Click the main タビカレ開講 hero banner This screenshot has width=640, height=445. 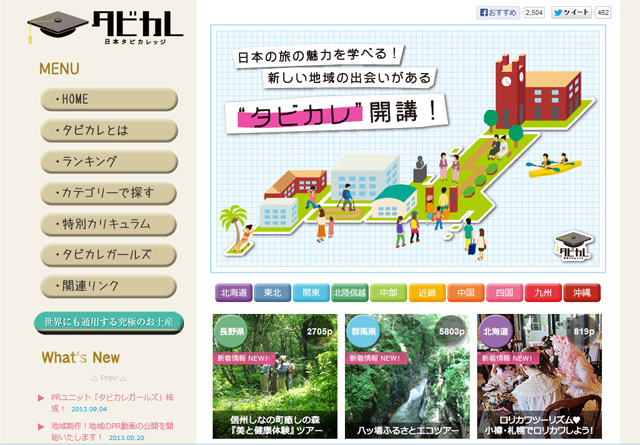coord(408,149)
